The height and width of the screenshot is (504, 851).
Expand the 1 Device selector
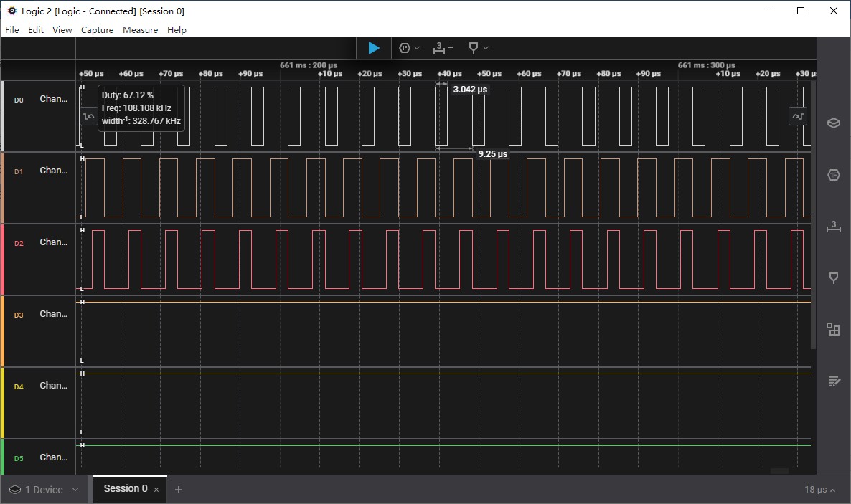tap(44, 490)
